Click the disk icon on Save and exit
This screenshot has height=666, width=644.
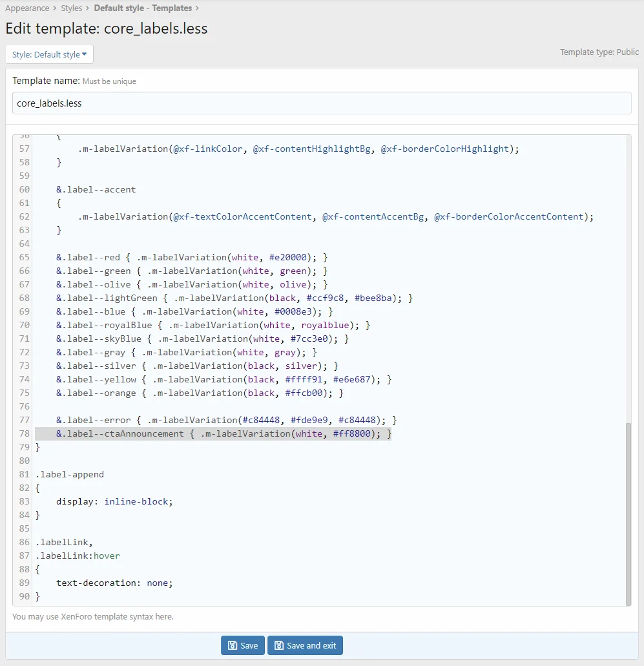[x=279, y=645]
